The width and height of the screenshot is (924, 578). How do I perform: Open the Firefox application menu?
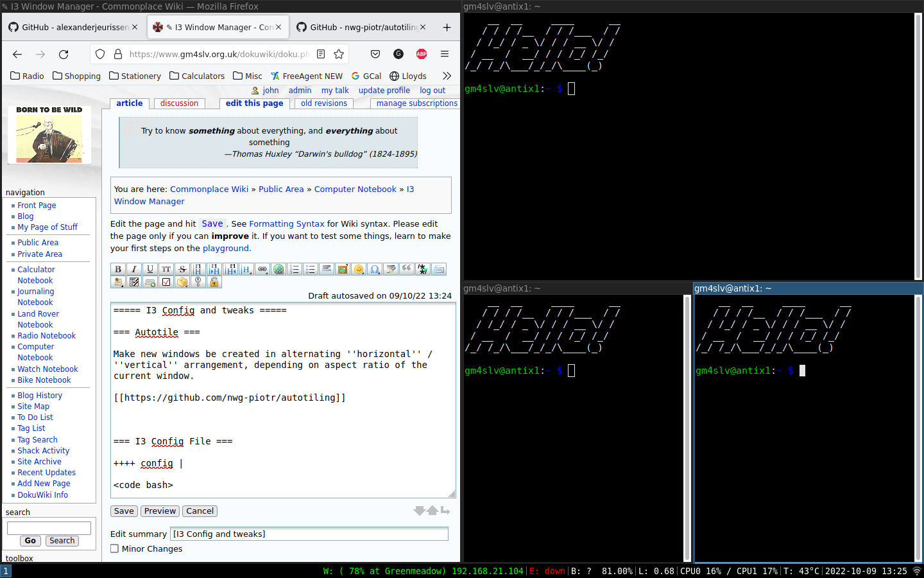[445, 54]
